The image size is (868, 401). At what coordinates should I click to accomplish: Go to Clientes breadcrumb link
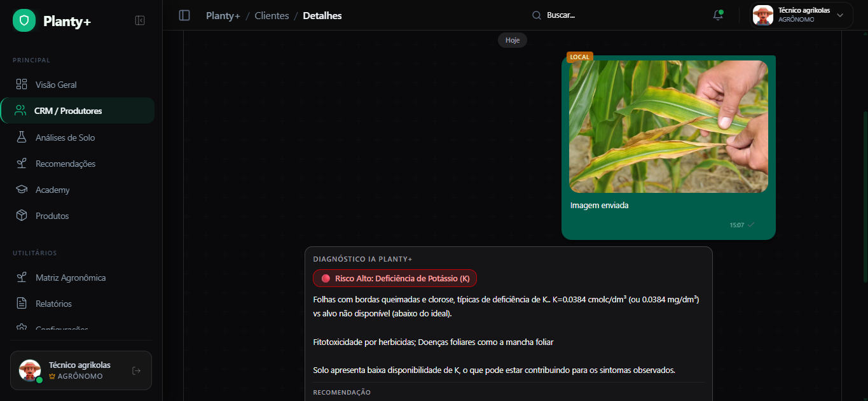click(272, 15)
